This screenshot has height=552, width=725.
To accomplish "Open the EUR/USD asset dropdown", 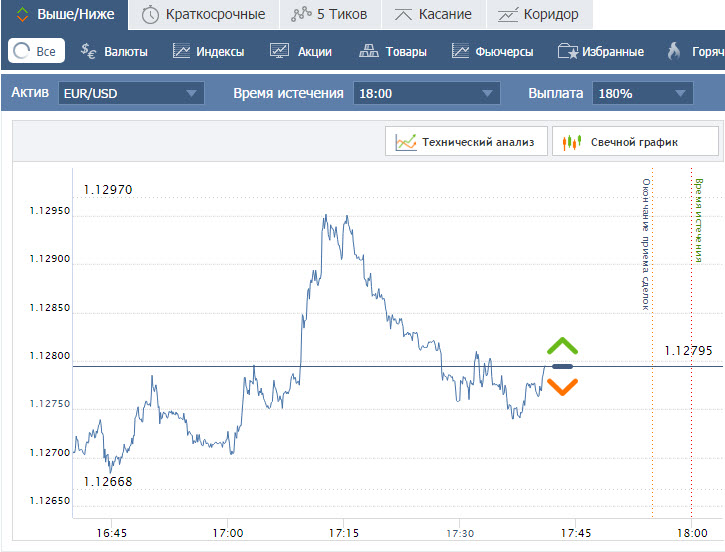I will [x=131, y=93].
